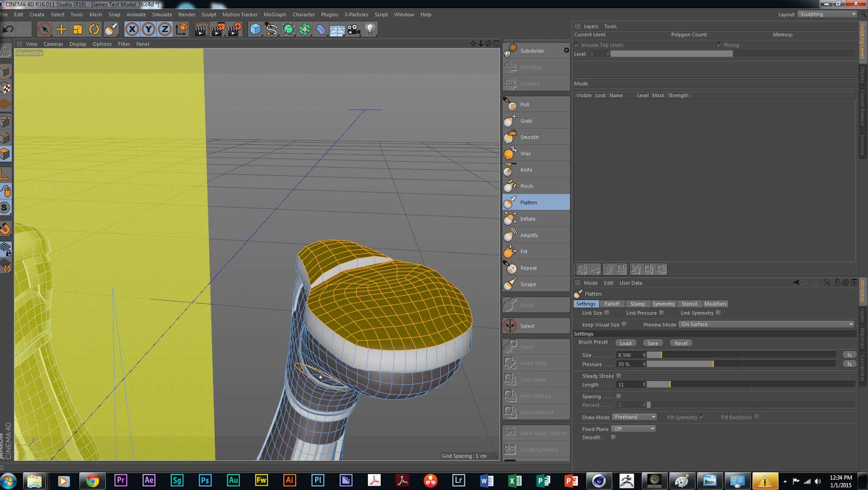This screenshot has height=490, width=868.
Task: Expand the Draw Mode Freehand dropdown
Action: (634, 417)
